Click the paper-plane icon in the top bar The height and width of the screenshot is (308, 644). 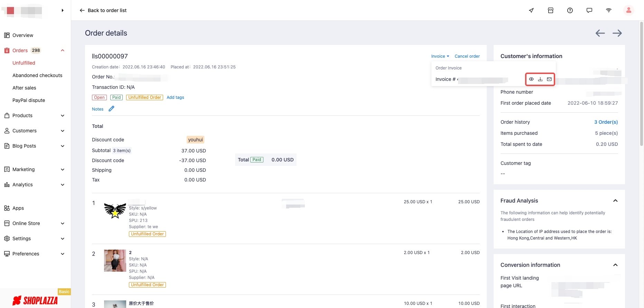coord(531,10)
